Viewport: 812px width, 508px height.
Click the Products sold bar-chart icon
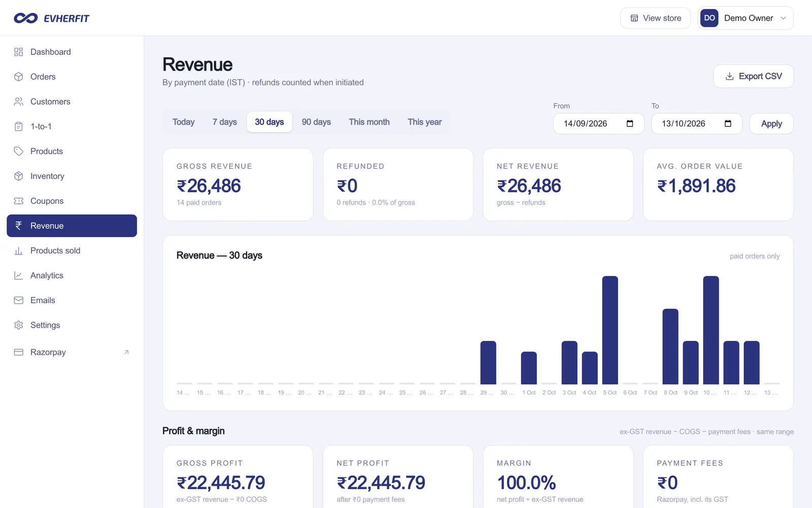(19, 250)
